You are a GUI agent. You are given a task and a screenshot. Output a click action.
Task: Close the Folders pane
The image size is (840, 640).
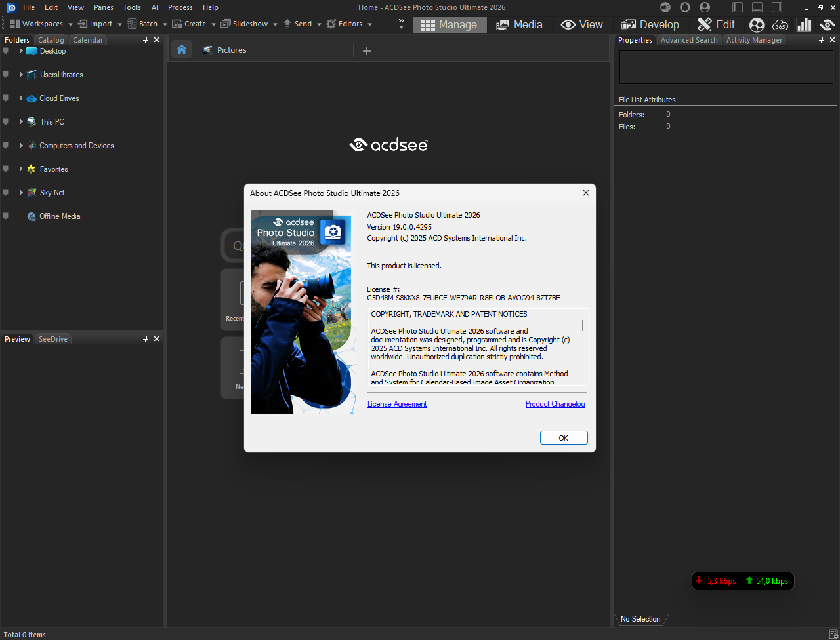coord(156,40)
